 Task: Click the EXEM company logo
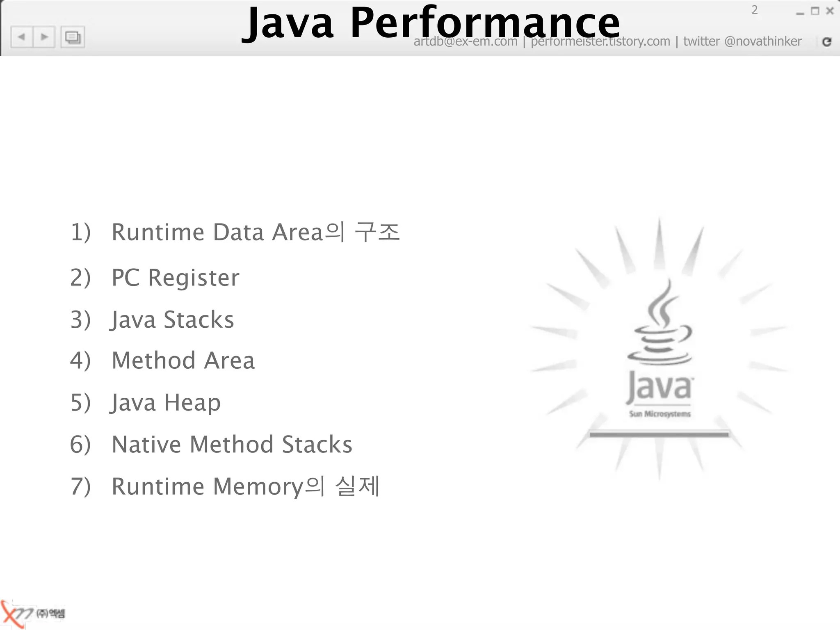(33, 614)
